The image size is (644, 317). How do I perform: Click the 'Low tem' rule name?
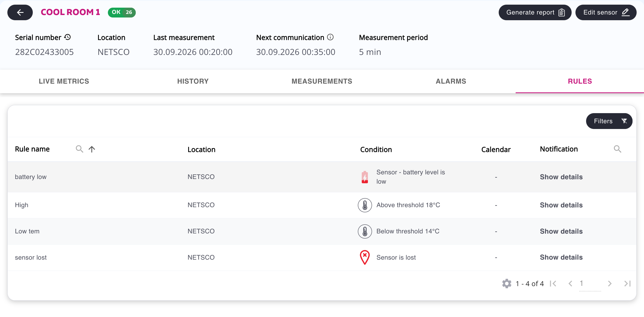pos(27,231)
